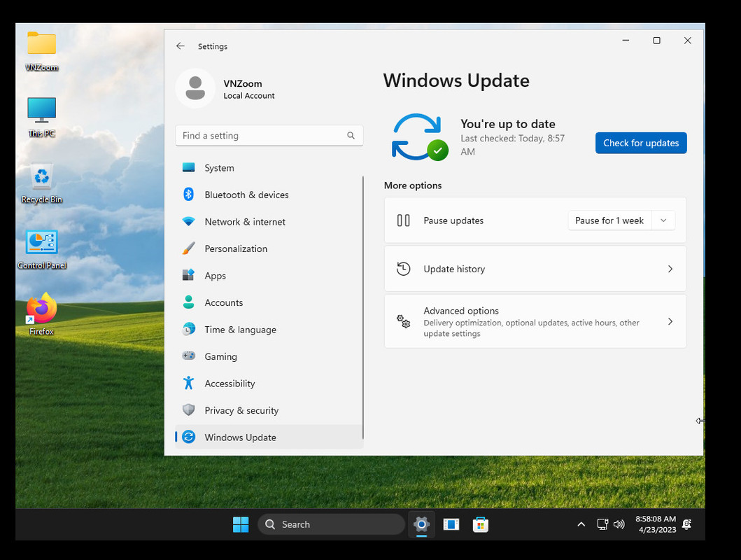Viewport: 741px width, 560px height.
Task: Select Windows Update in the sidebar
Action: point(269,437)
